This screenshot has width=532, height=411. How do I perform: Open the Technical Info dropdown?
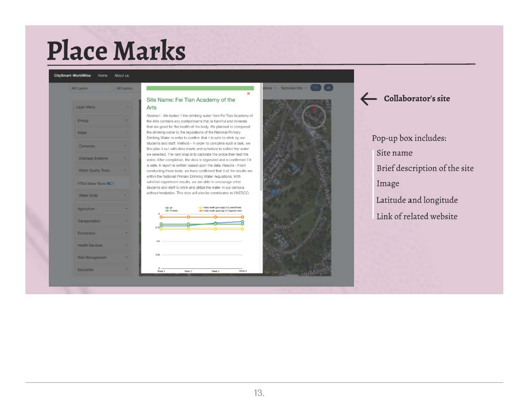pos(293,88)
